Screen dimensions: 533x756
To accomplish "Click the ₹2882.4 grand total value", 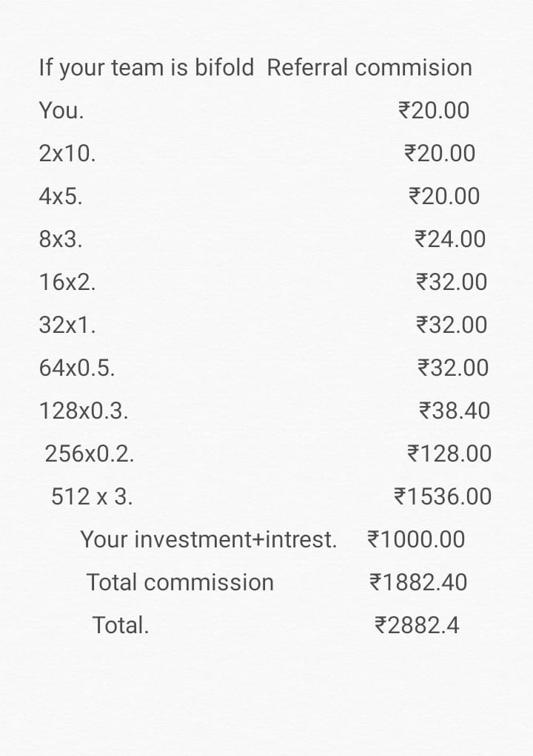I will pyautogui.click(x=417, y=626).
